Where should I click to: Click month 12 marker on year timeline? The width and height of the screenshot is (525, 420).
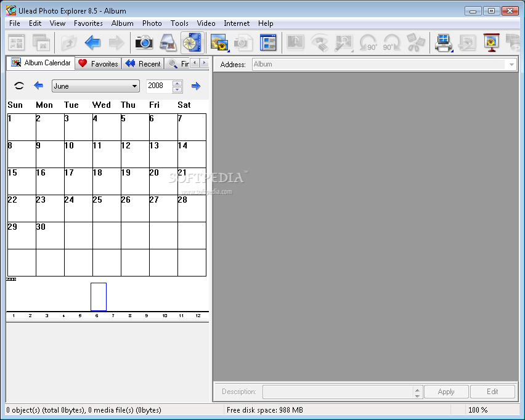coord(198,315)
